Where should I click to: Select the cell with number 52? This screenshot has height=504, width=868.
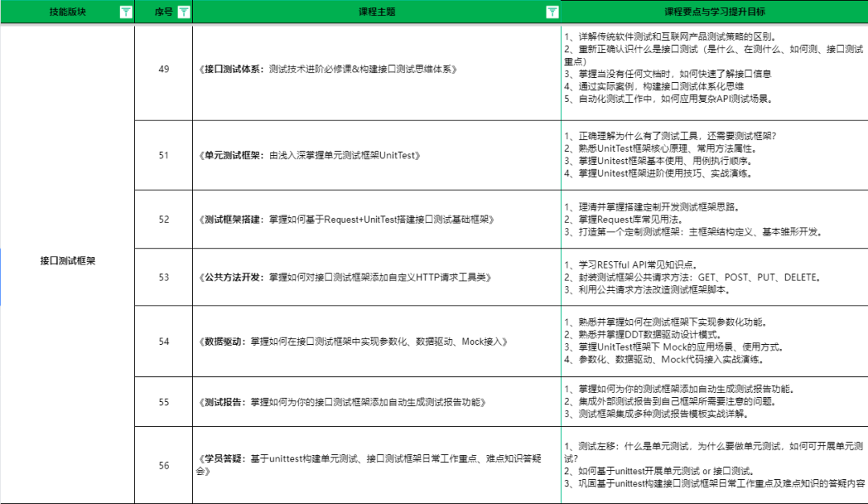point(164,219)
